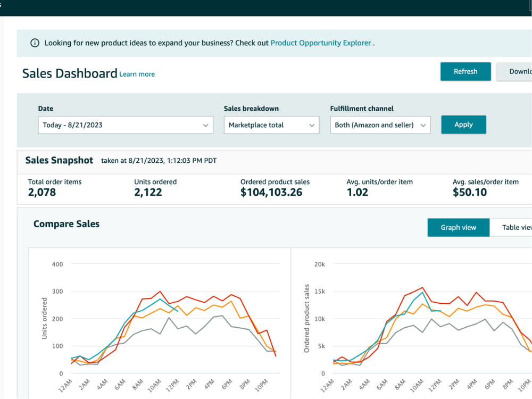Switch to Graph view tab

pos(459,227)
